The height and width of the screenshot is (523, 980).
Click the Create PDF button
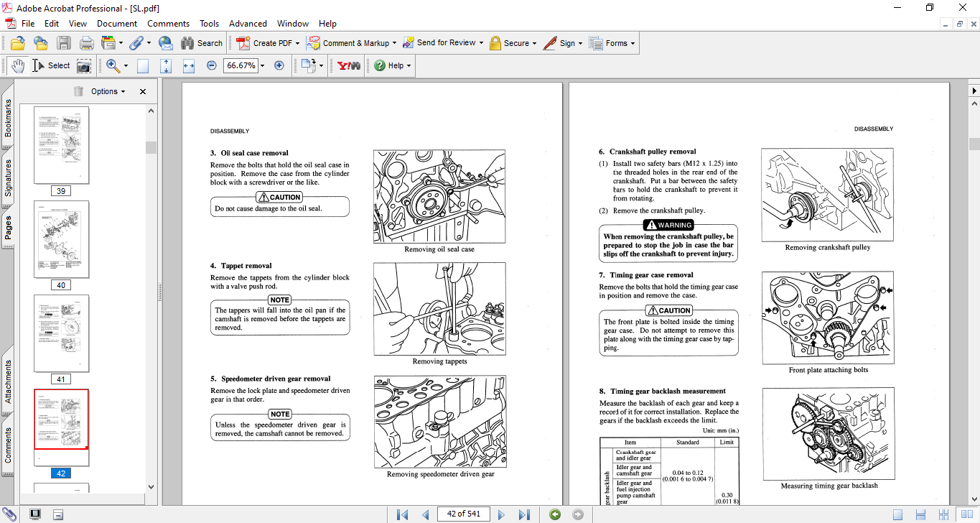pos(269,43)
